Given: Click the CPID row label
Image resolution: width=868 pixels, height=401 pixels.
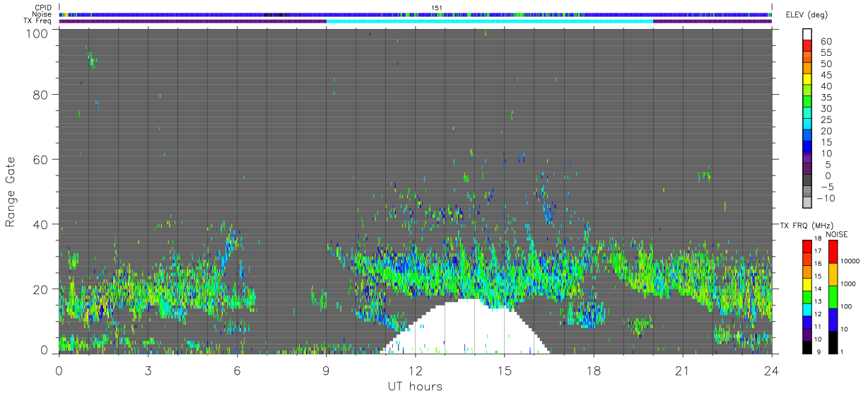Looking at the screenshot, I should tap(42, 7).
